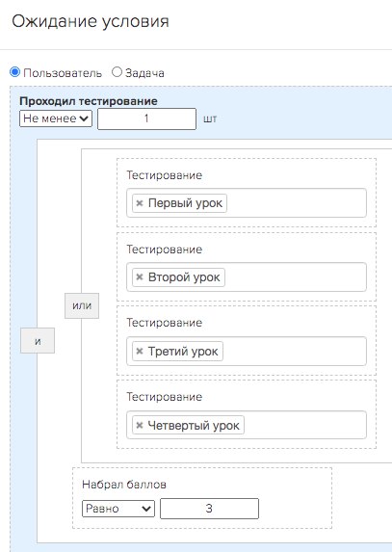
Task: Remove the Третий урок tag
Action: pyautogui.click(x=140, y=351)
